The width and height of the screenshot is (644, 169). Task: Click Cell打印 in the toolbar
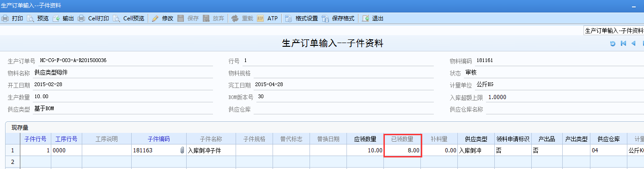(93, 19)
